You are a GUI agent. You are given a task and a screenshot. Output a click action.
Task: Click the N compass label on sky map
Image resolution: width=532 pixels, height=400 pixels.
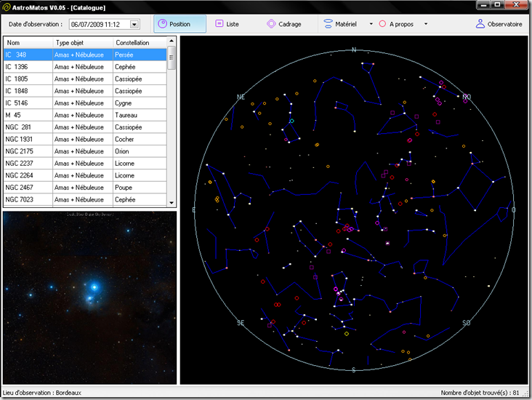[x=353, y=50]
